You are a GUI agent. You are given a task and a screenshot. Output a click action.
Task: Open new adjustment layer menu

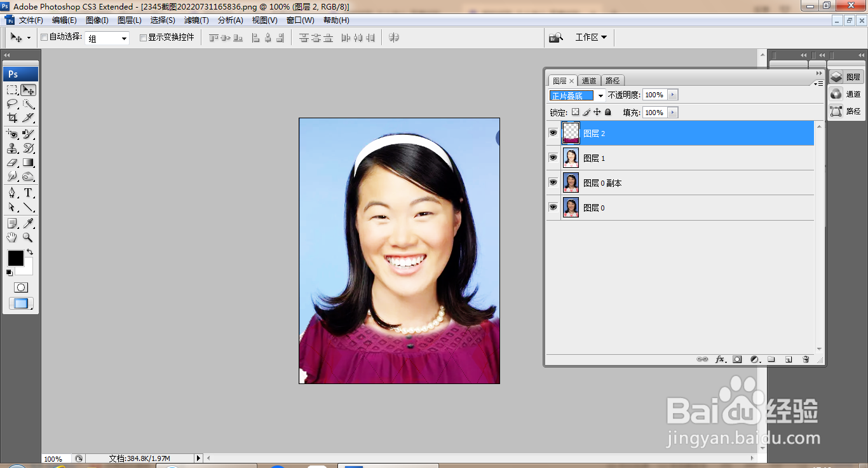754,359
